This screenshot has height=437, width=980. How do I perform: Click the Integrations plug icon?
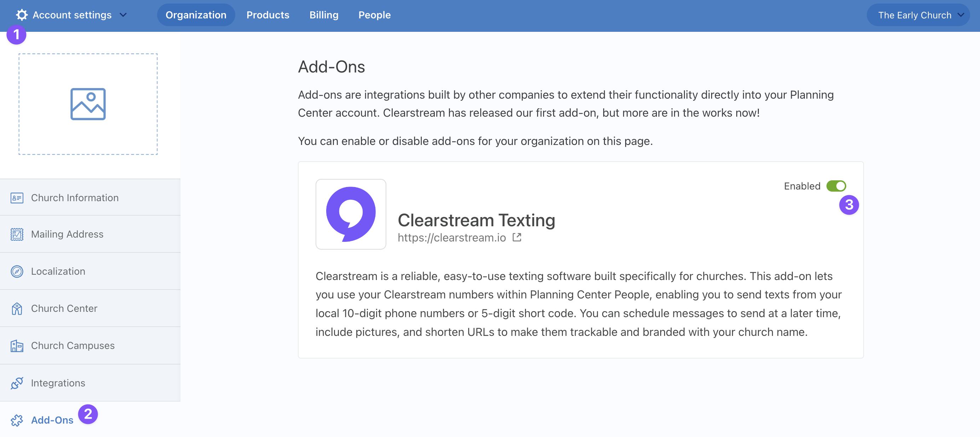[x=17, y=383]
